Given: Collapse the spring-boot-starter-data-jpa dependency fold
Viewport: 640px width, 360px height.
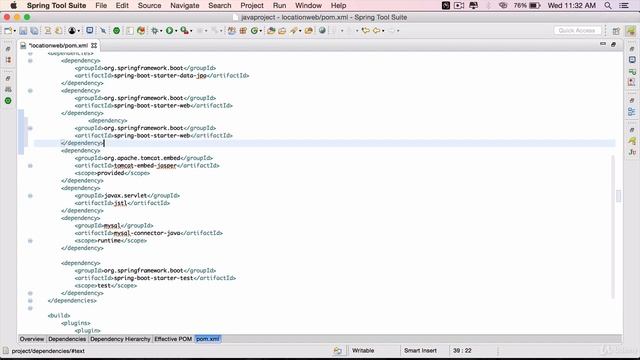Looking at the screenshot, I should click(30, 61).
